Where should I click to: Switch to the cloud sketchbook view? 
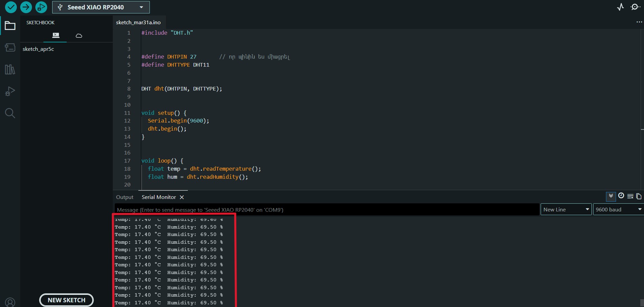[x=79, y=36]
